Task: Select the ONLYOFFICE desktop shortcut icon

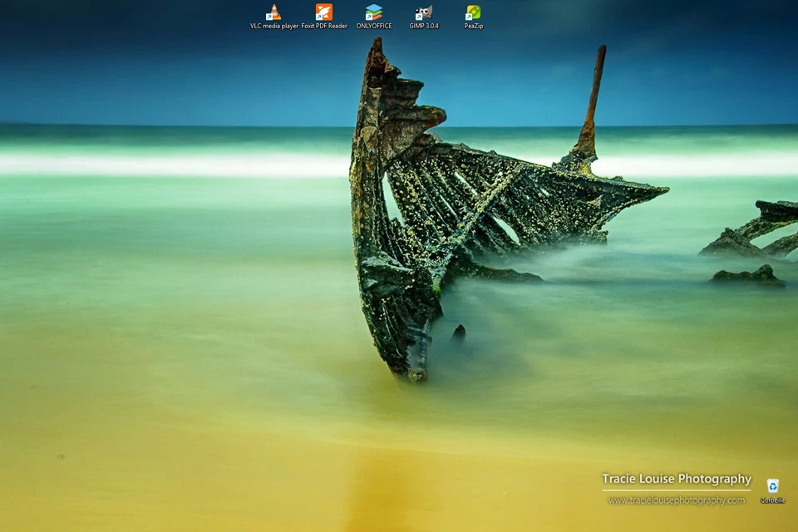Action: (374, 12)
